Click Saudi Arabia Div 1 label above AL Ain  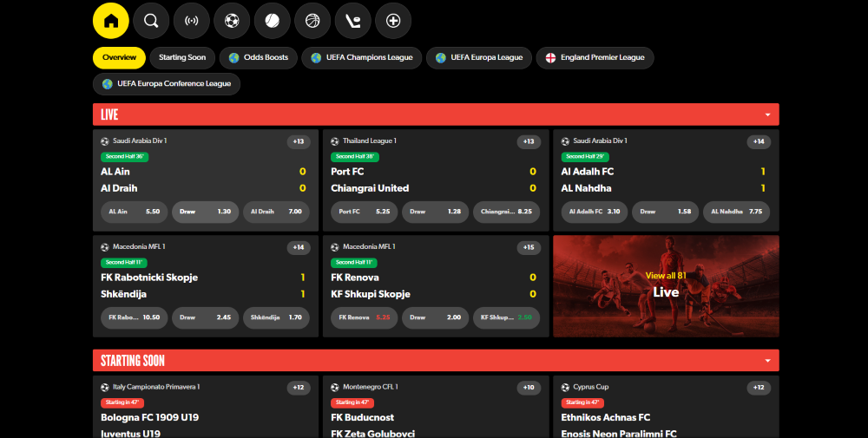(x=140, y=141)
